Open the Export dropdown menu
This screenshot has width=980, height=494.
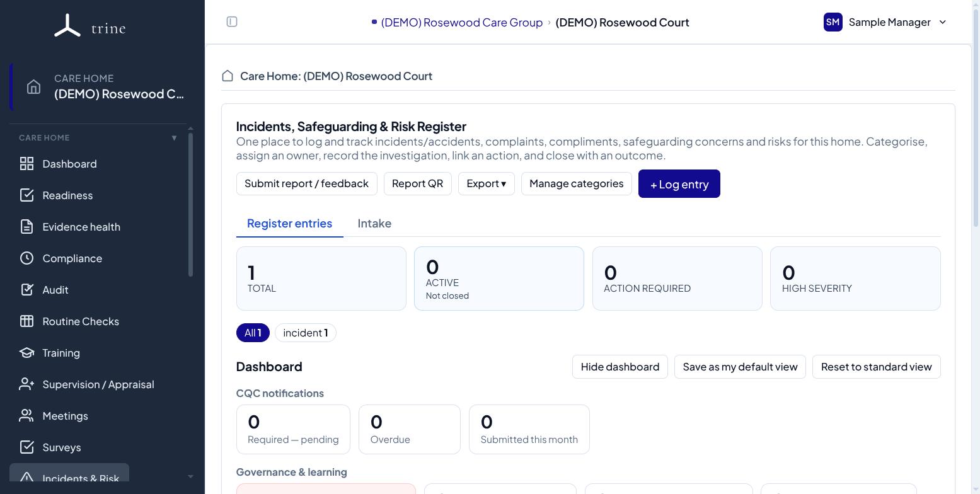coord(486,183)
